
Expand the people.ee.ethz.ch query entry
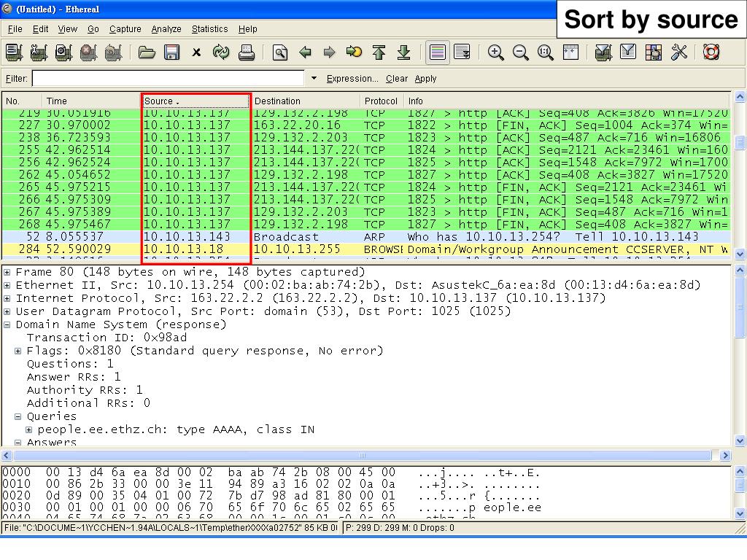click(29, 430)
